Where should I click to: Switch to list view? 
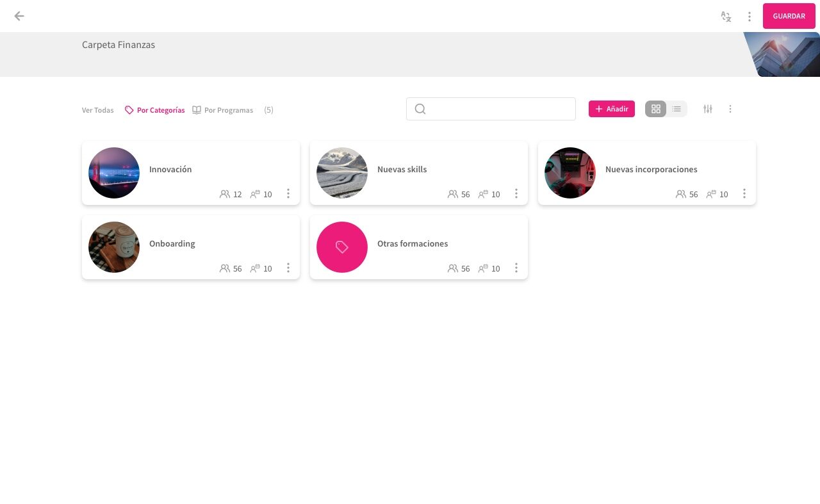[676, 109]
